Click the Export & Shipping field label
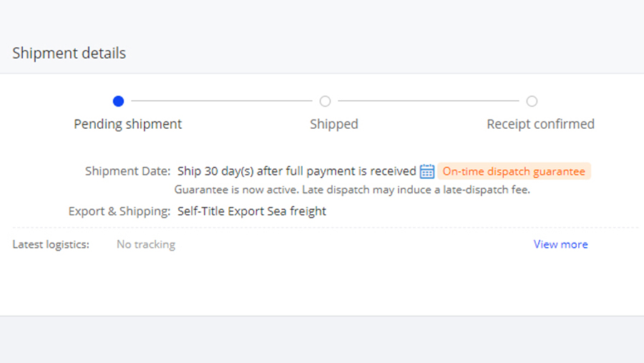 pos(119,211)
